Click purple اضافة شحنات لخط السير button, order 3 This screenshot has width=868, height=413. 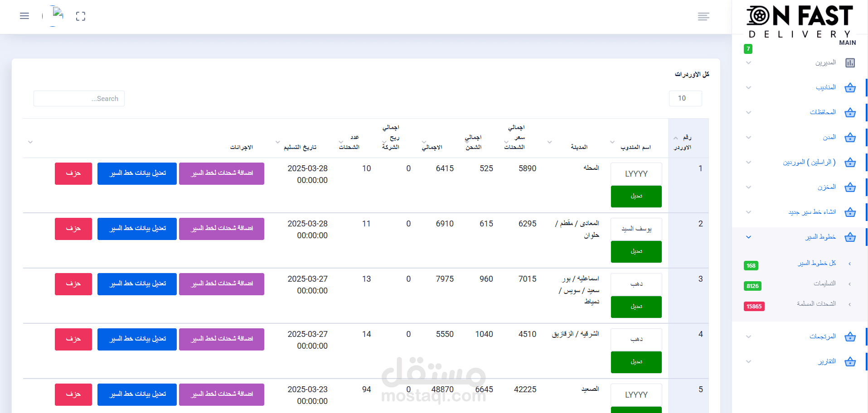[x=222, y=284]
